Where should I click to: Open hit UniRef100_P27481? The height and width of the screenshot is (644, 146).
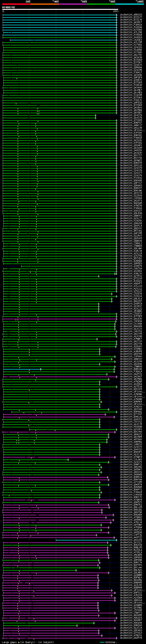coord(131,45)
